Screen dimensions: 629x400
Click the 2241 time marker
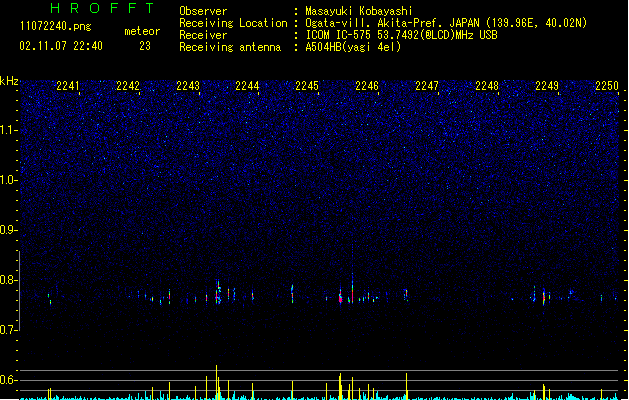click(68, 86)
